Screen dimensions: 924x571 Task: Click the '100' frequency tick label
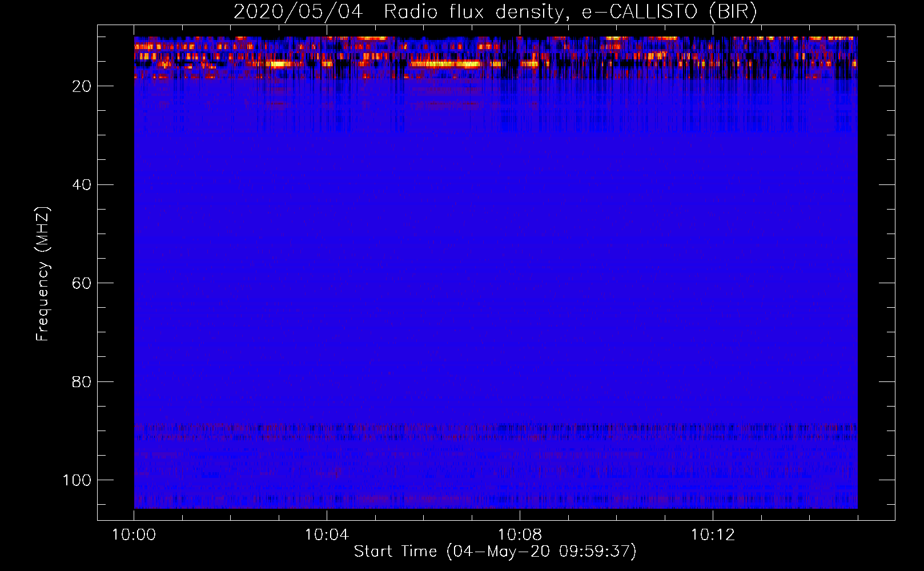(77, 480)
